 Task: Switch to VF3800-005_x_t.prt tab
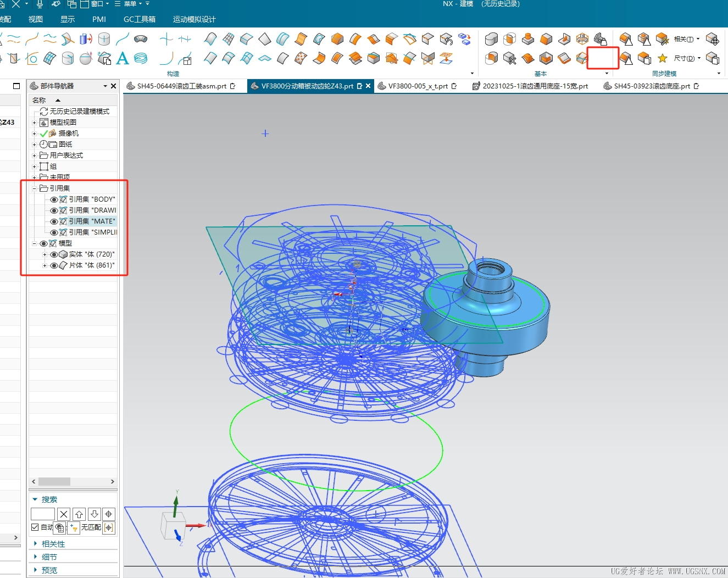(417, 86)
